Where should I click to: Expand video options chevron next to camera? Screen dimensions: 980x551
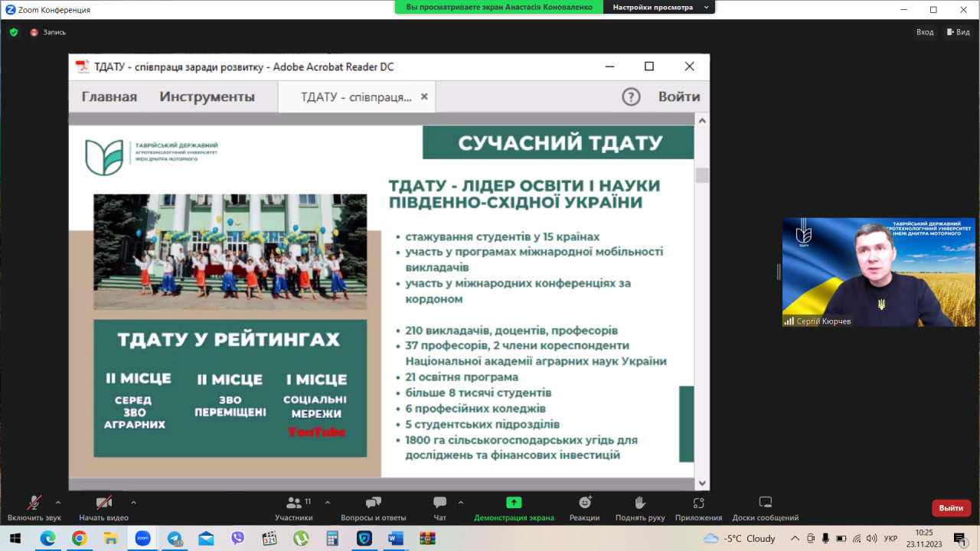click(133, 503)
